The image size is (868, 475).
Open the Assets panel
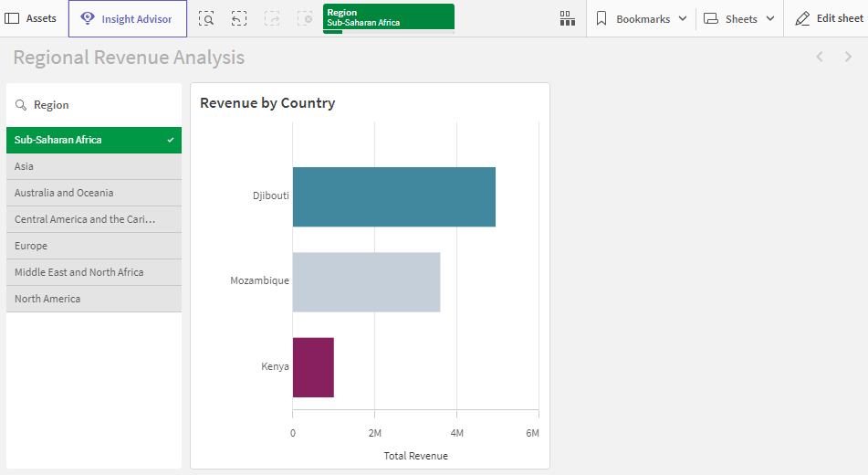pyautogui.click(x=31, y=18)
